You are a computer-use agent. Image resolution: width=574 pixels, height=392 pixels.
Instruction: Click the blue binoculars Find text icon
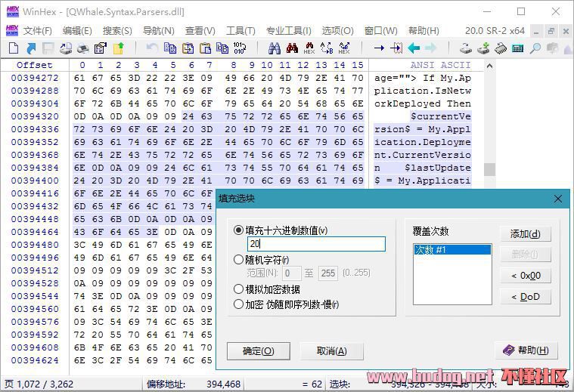click(x=275, y=48)
